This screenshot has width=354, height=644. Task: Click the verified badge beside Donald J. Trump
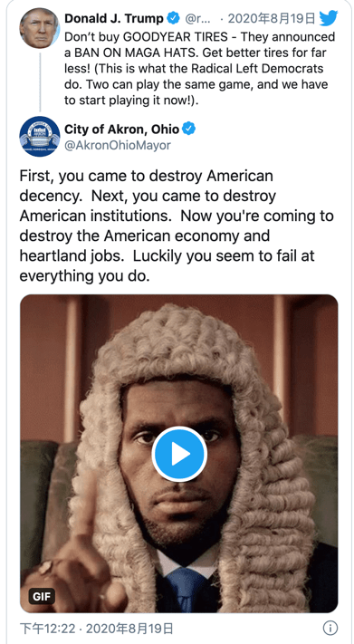174,18
